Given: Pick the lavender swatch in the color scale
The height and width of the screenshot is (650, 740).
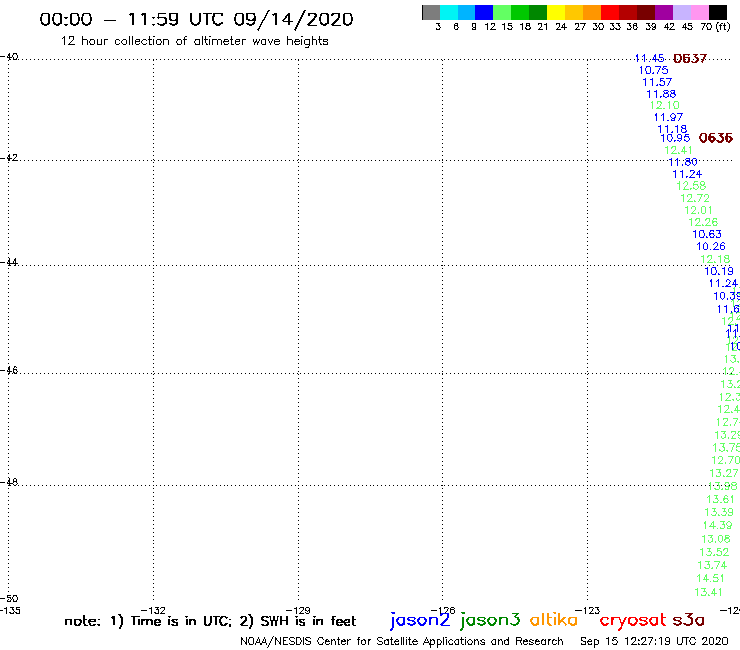Looking at the screenshot, I should tap(681, 13).
